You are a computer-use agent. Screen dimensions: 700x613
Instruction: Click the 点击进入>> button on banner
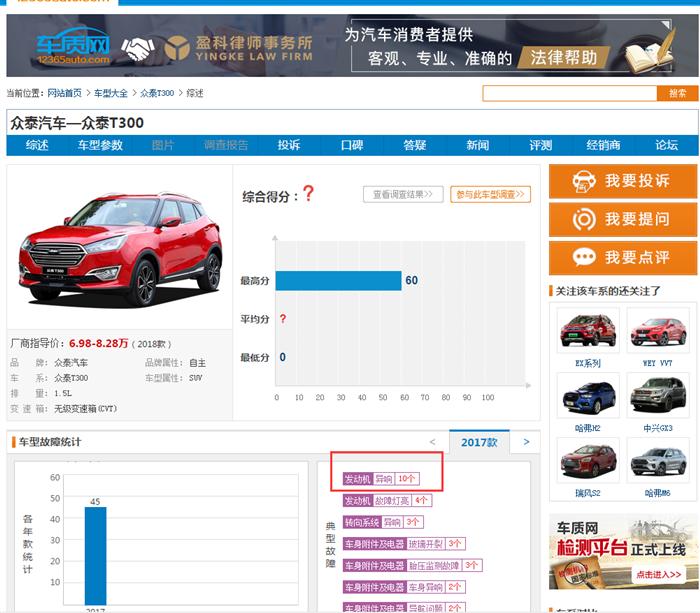click(658, 574)
